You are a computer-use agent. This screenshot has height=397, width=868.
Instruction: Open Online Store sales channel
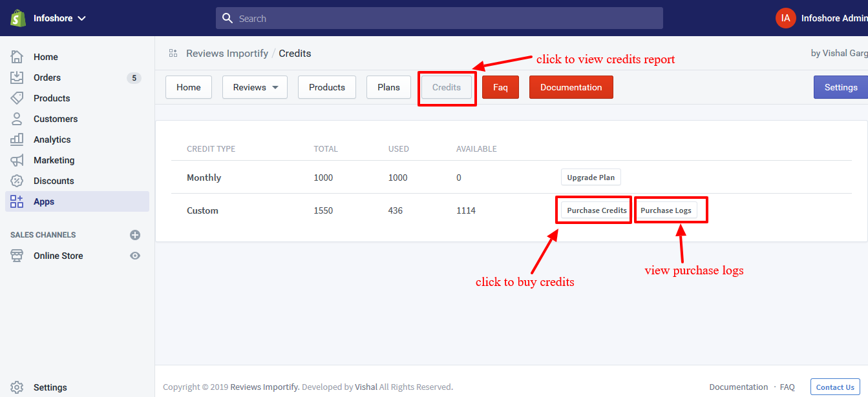click(58, 256)
